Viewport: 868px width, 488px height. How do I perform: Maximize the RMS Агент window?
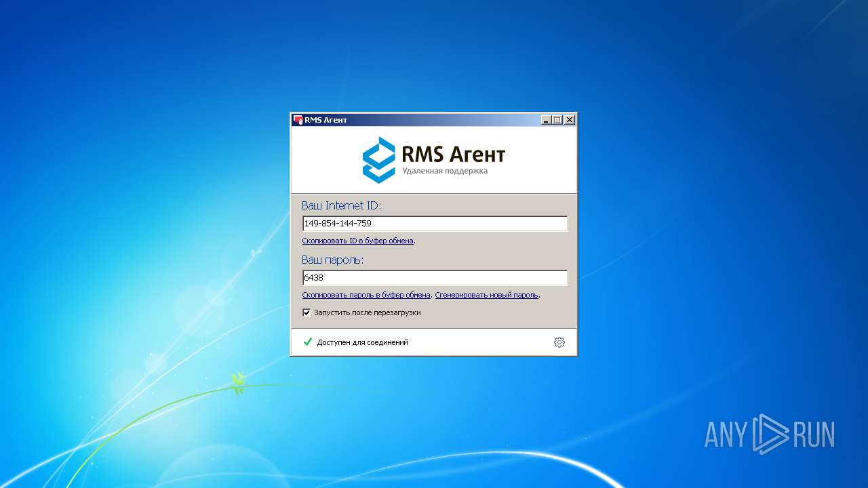(557, 120)
